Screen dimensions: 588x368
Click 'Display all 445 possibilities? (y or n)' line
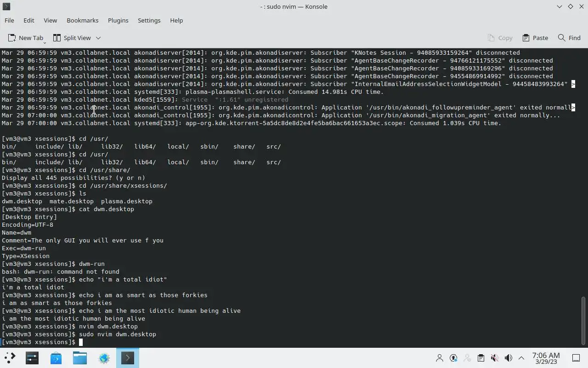[73, 178]
